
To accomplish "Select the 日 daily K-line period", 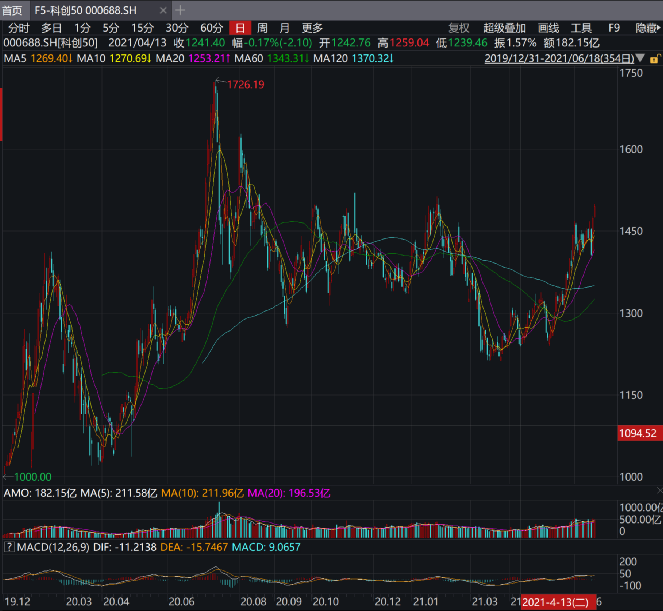I will pyautogui.click(x=240, y=28).
